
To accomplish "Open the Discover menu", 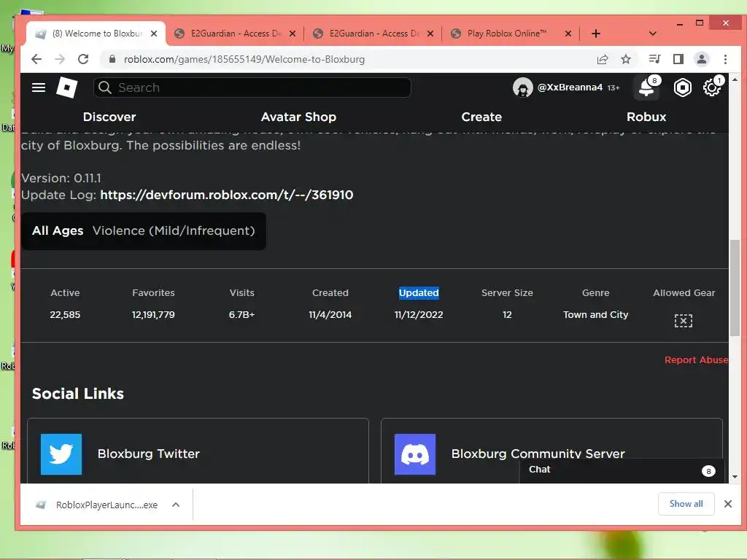I will coord(109,117).
